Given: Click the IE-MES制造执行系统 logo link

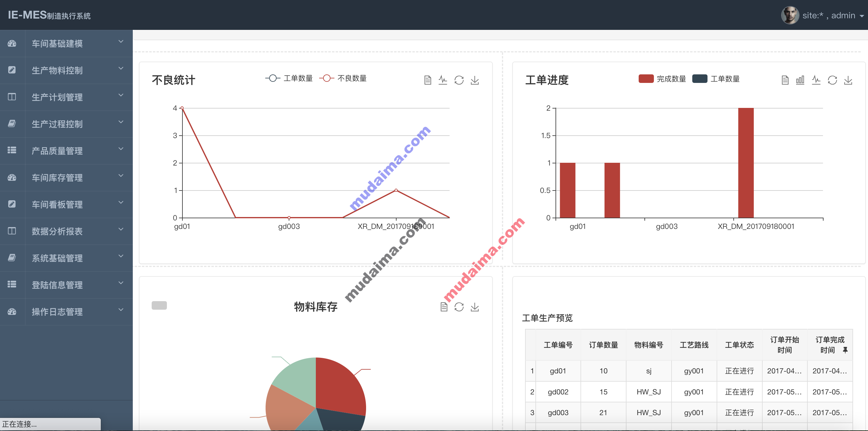Looking at the screenshot, I should pyautogui.click(x=49, y=15).
